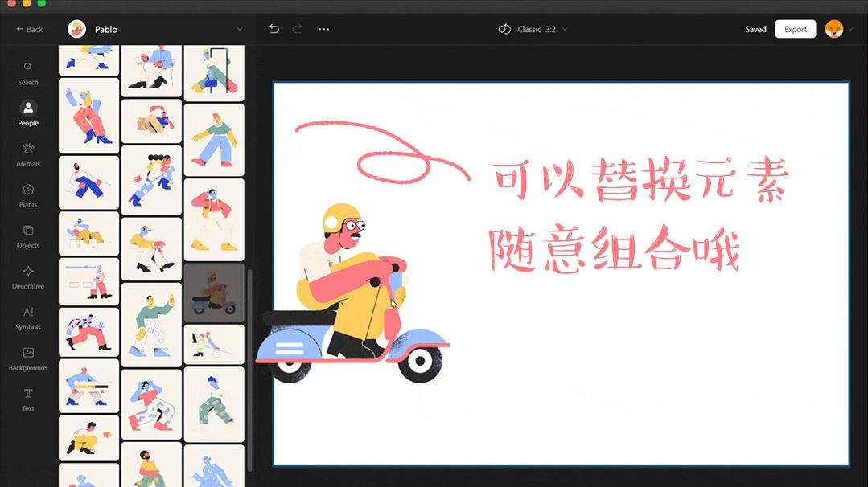Screen dimensions: 868x487
Task: Open the AI Symbols category
Action: pos(27,317)
